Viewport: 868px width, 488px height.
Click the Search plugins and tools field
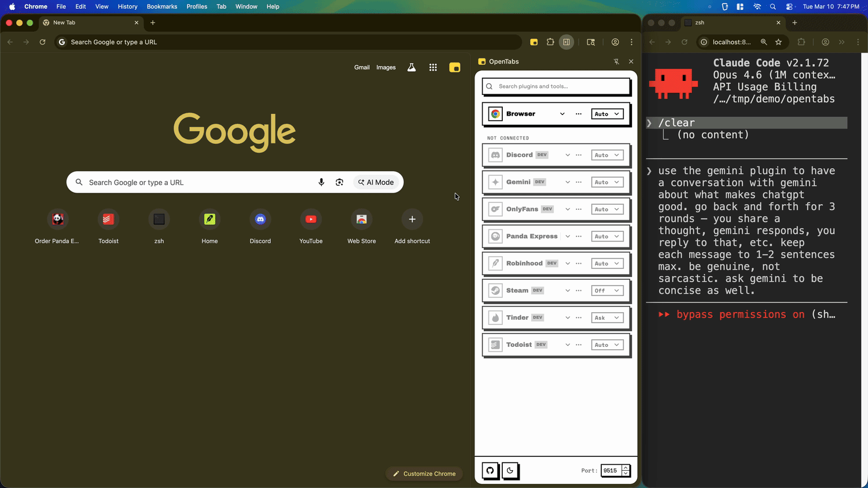tap(556, 86)
